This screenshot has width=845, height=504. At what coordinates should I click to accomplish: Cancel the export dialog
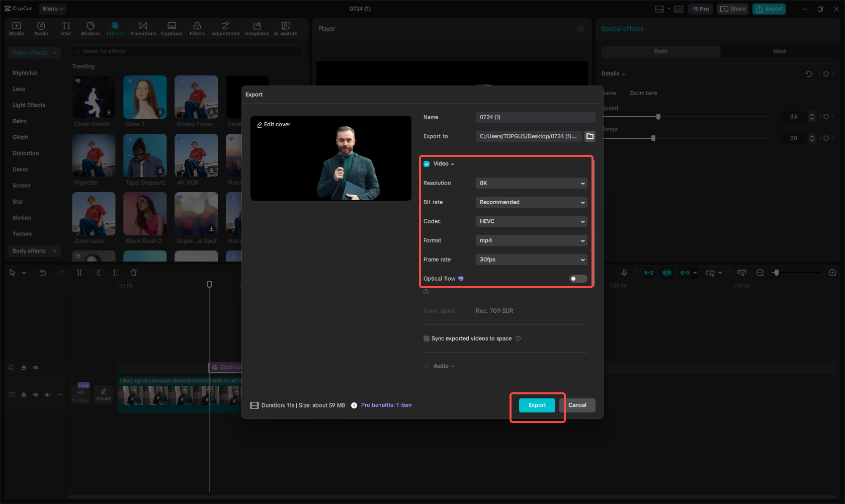pyautogui.click(x=577, y=405)
